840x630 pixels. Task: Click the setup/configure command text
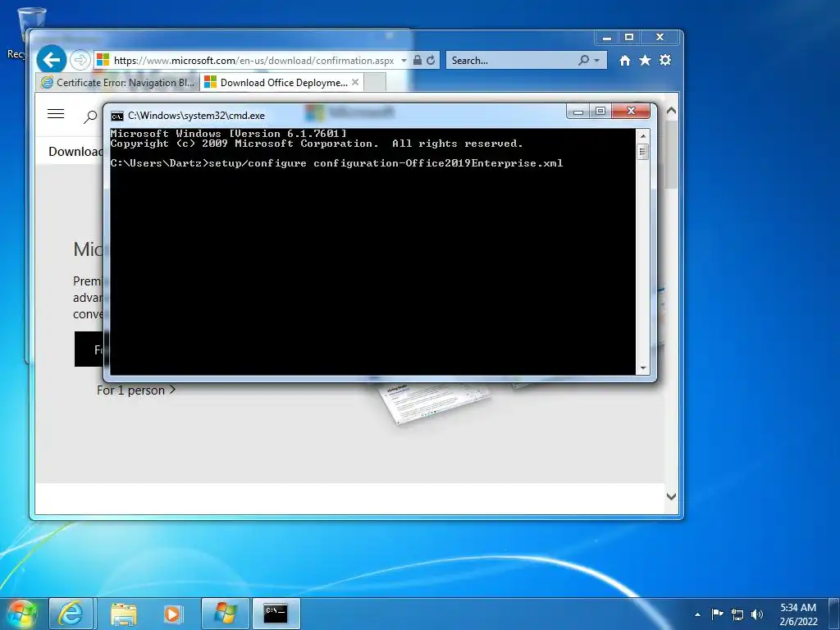click(386, 163)
